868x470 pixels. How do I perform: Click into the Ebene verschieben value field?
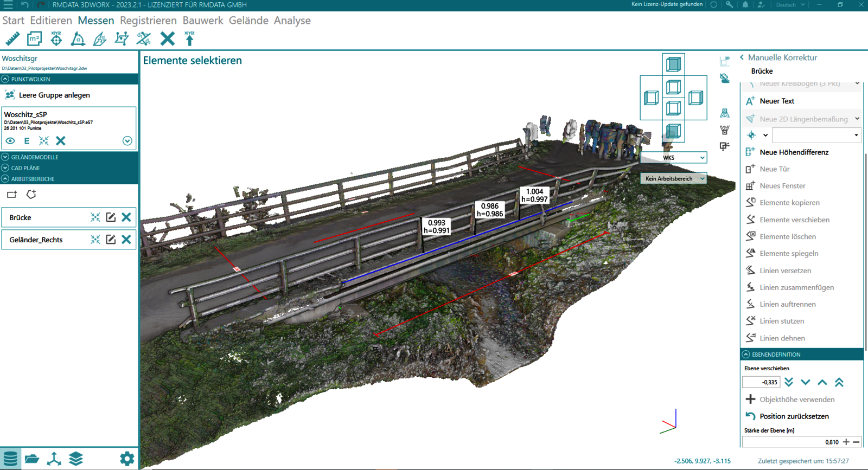(761, 382)
